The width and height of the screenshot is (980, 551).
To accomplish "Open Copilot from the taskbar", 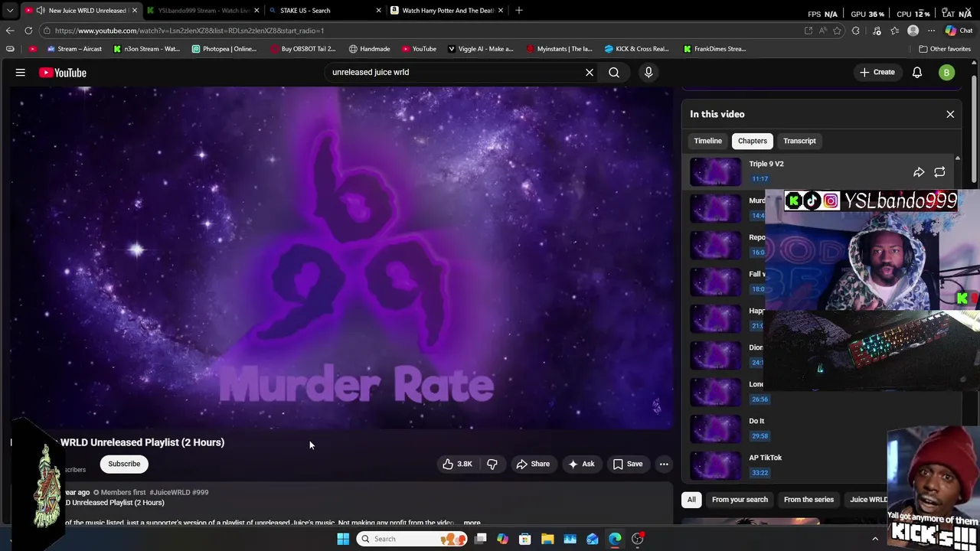I will pyautogui.click(x=502, y=539).
